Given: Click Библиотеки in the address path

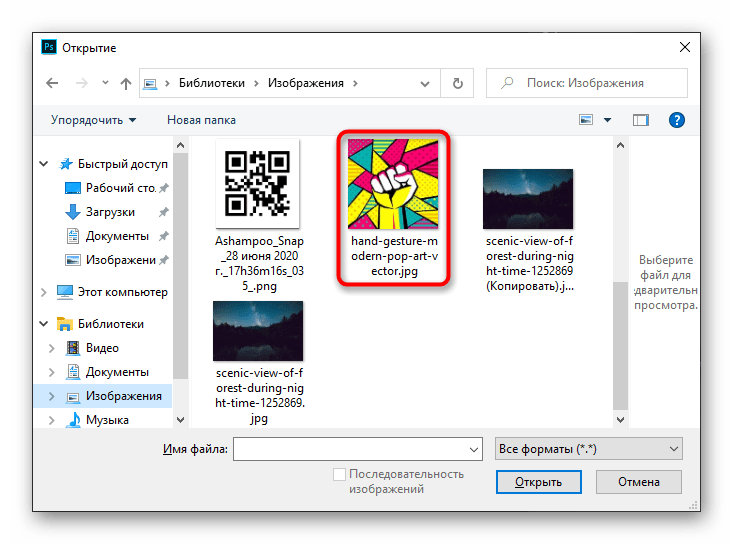Looking at the screenshot, I should (212, 83).
